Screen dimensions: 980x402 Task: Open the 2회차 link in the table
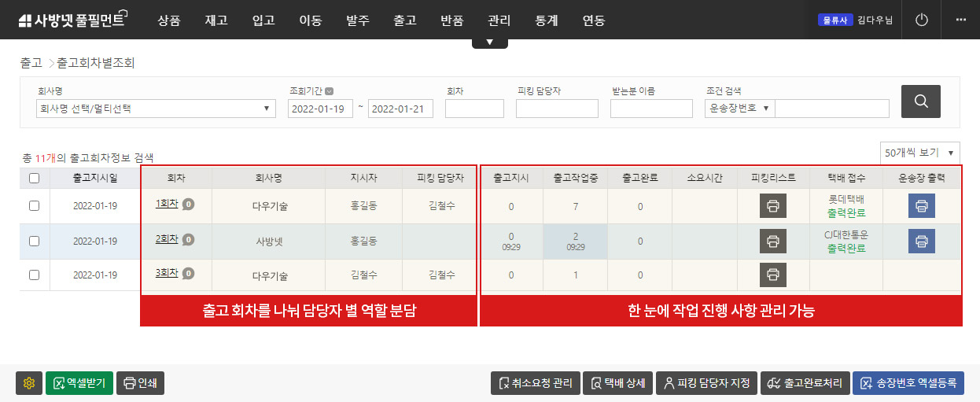coord(167,239)
